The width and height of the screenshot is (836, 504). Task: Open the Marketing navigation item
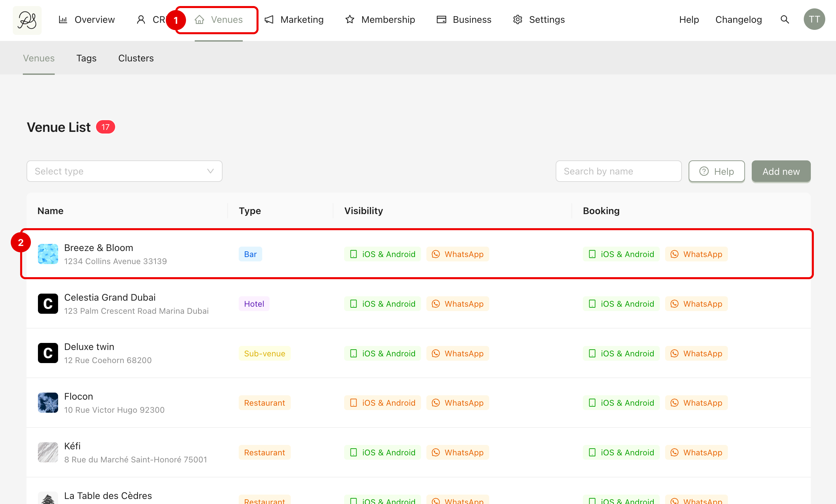(x=294, y=20)
